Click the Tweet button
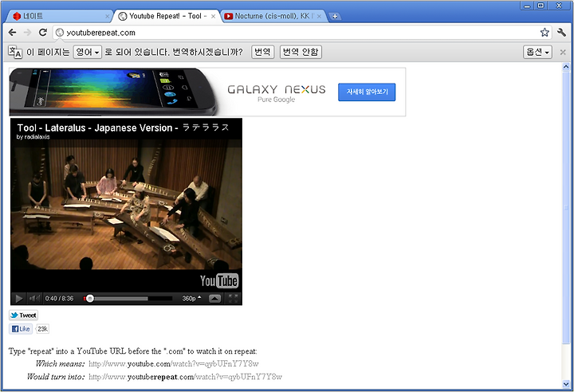Screen dimensions: 574x392 pos(23,316)
